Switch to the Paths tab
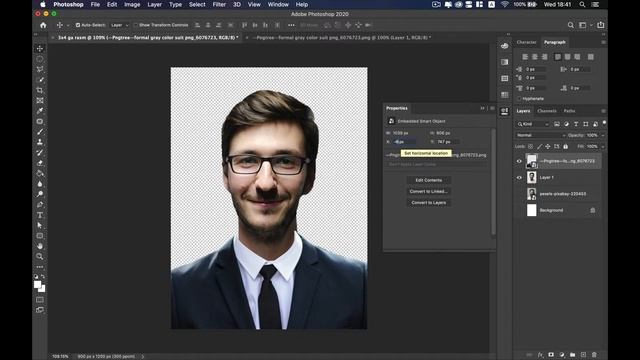 [569, 111]
